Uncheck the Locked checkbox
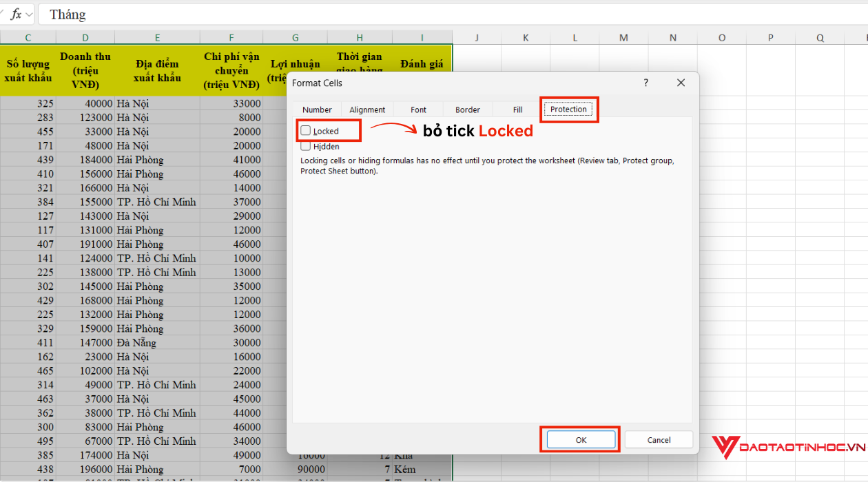868x482 pixels. [x=306, y=130]
